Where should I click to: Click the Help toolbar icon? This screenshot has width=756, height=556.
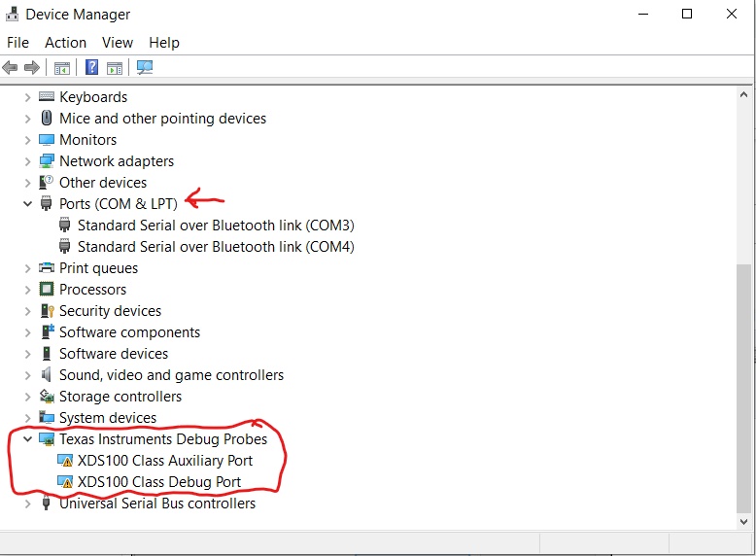click(x=91, y=68)
